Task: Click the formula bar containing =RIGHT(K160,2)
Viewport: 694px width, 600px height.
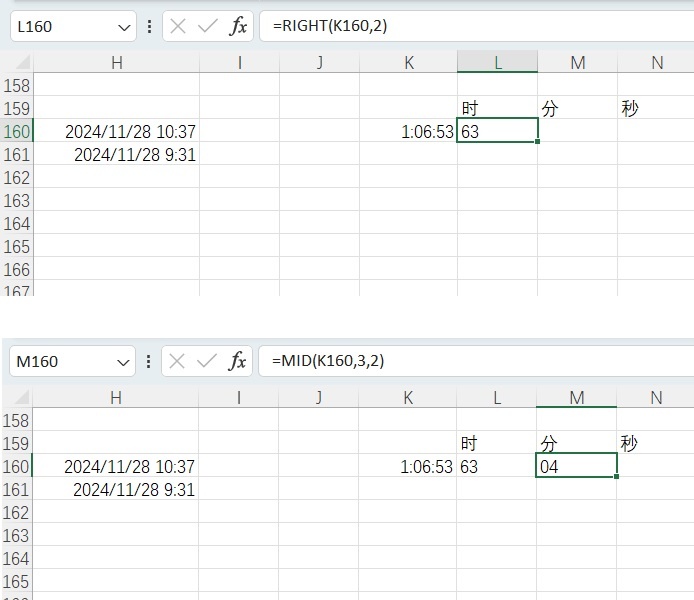Action: click(x=477, y=26)
